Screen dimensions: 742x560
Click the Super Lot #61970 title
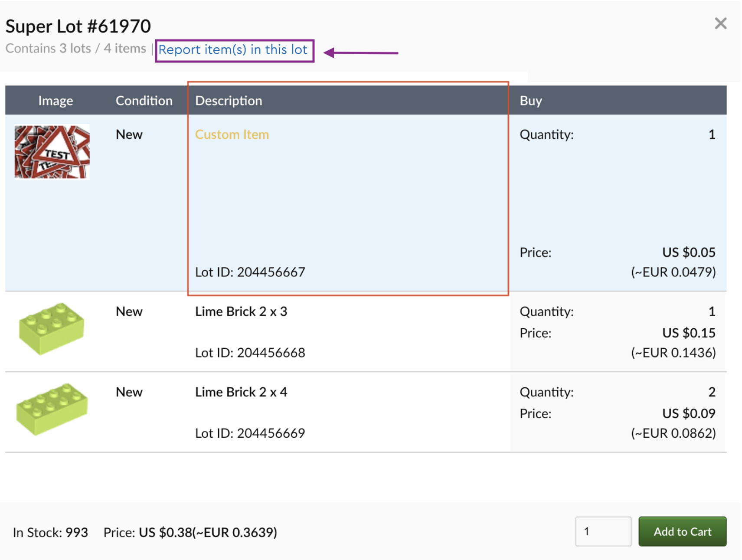coord(78,26)
